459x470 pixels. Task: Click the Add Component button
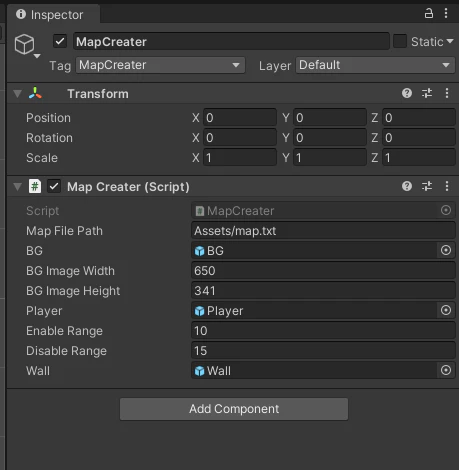tap(234, 409)
